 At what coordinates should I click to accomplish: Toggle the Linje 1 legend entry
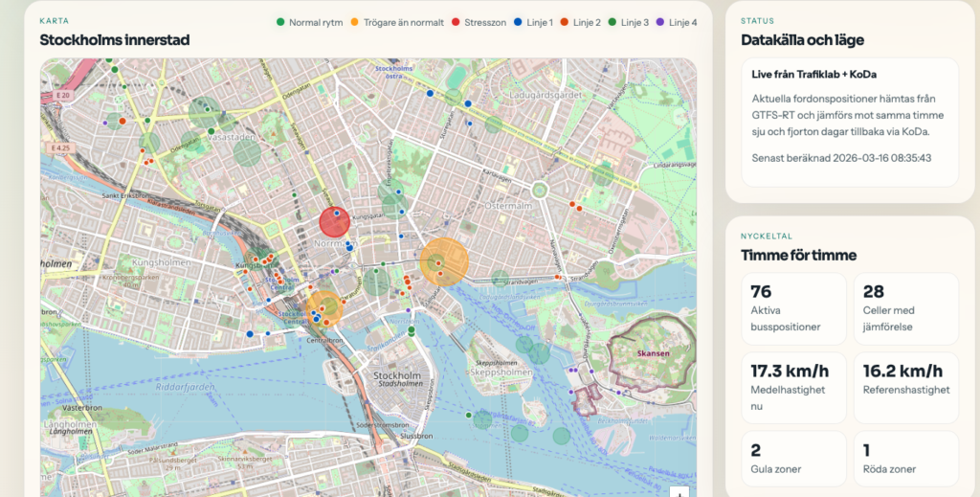point(534,22)
